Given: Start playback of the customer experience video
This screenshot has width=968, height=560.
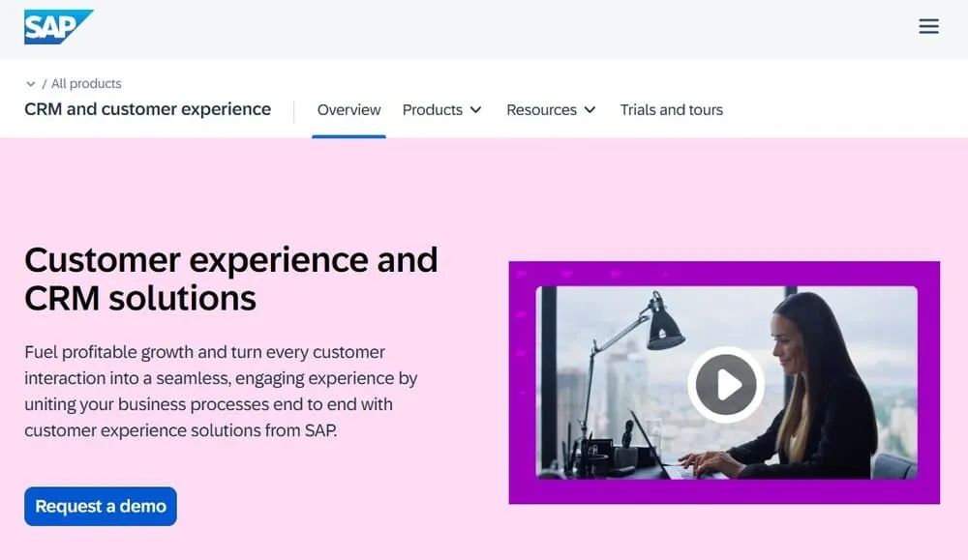Looking at the screenshot, I should pyautogui.click(x=726, y=384).
